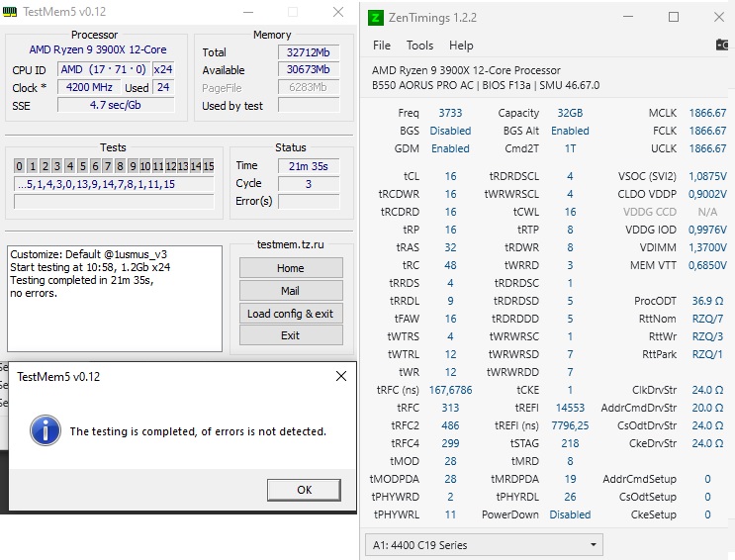
Task: Click the FCLK value 1866.67
Action: 707,131
